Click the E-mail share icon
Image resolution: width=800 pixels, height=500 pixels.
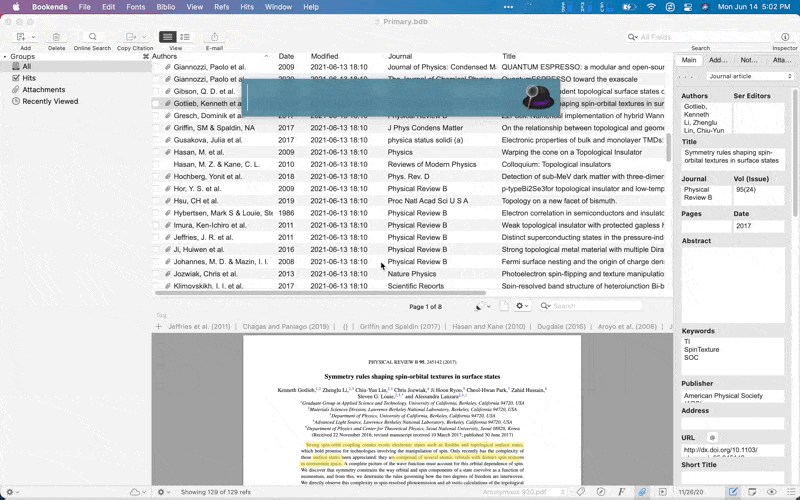(x=214, y=37)
